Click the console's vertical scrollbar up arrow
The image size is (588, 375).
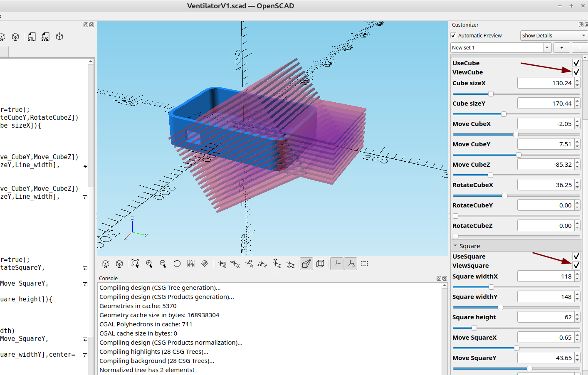click(x=445, y=286)
